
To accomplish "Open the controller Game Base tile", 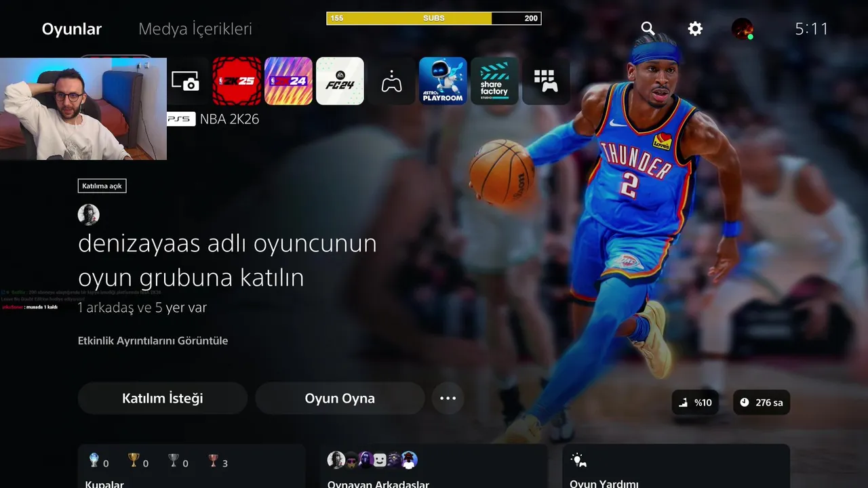I will click(x=391, y=81).
